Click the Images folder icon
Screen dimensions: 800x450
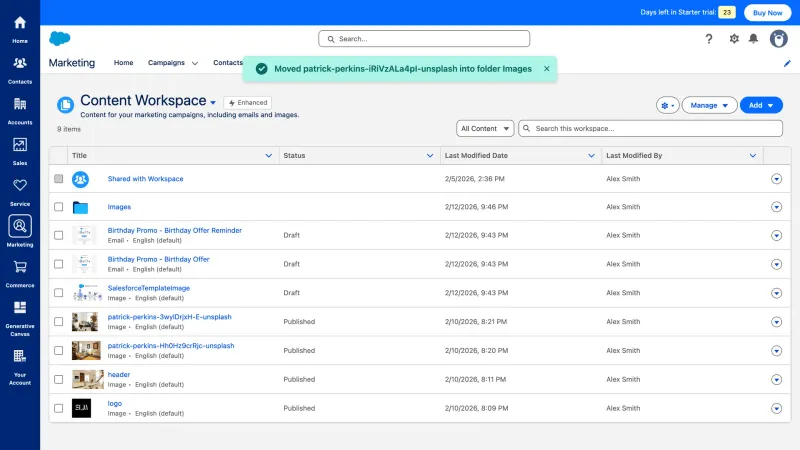tap(80, 207)
